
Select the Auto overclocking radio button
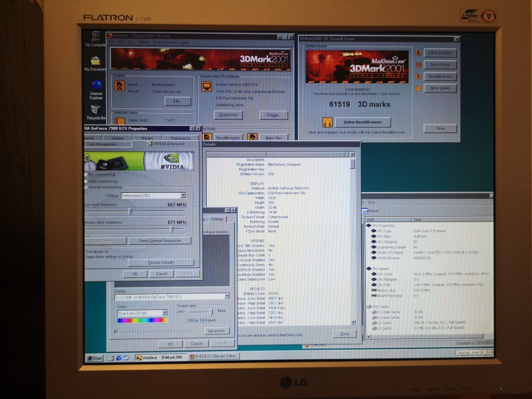[x=86, y=181]
